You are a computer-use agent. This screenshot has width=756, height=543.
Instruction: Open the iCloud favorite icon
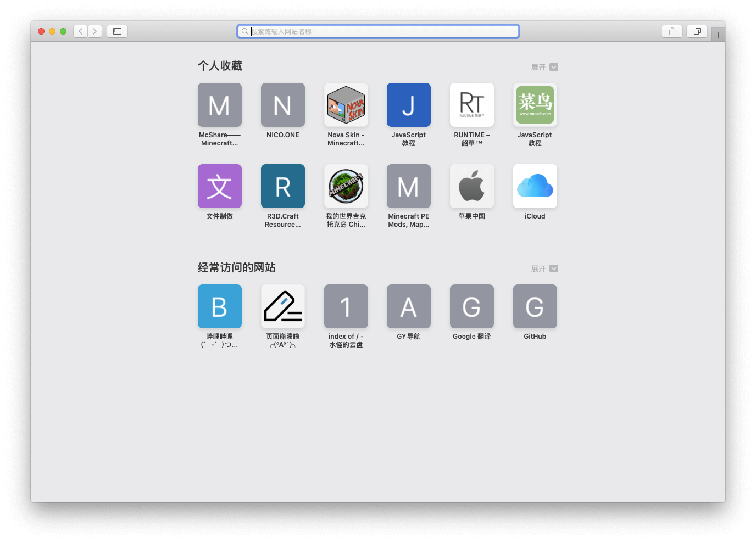click(535, 187)
